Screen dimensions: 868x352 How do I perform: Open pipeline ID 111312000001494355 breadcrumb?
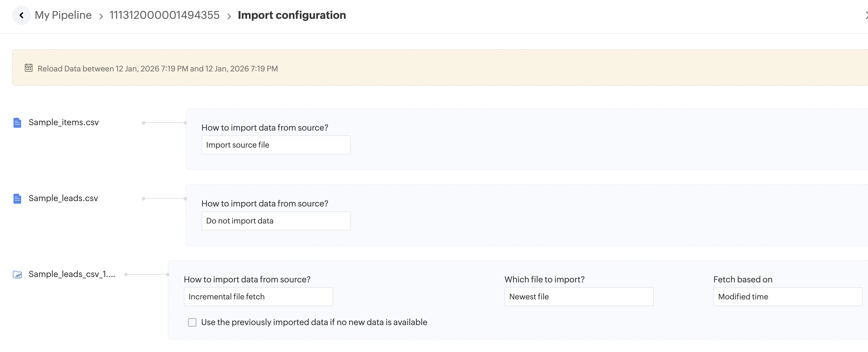pos(164,15)
